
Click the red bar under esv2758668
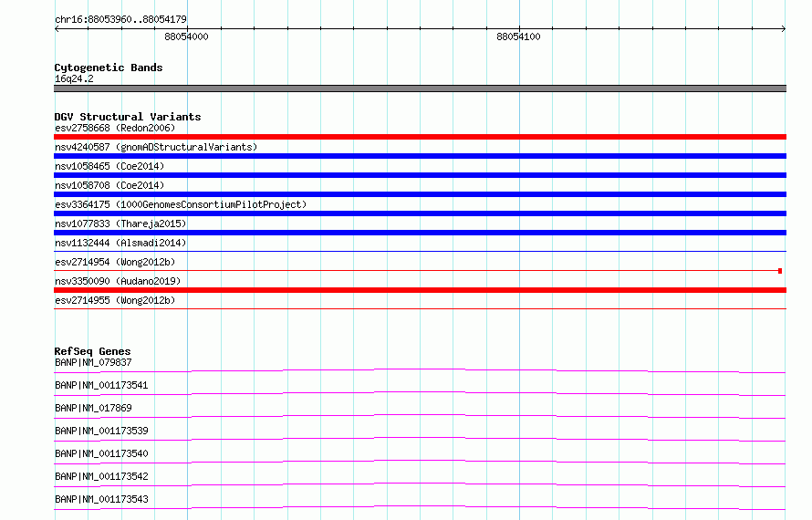420,137
